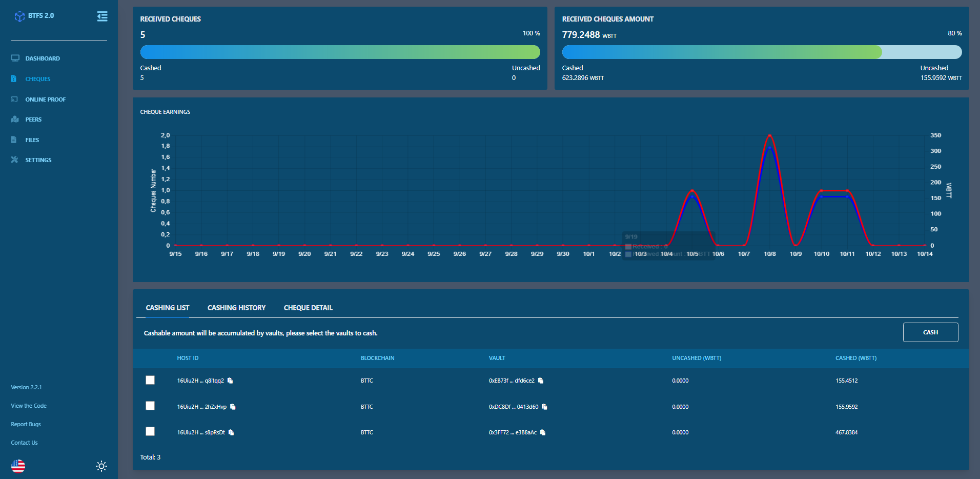Collapse the sidebar menu icon

pos(102,16)
